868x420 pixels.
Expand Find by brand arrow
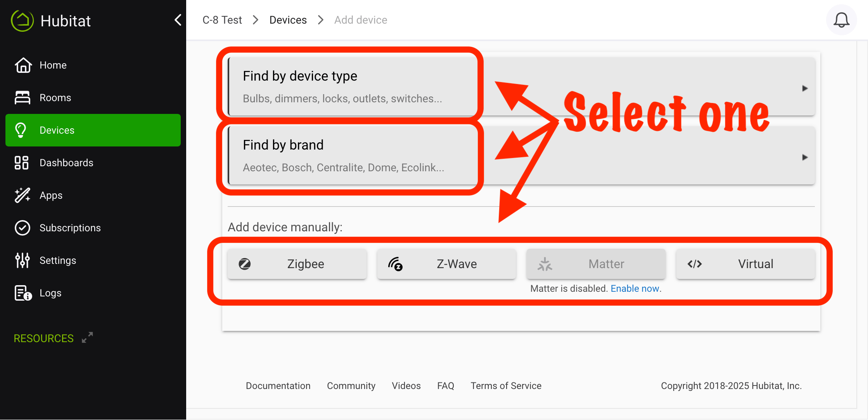pos(805,157)
